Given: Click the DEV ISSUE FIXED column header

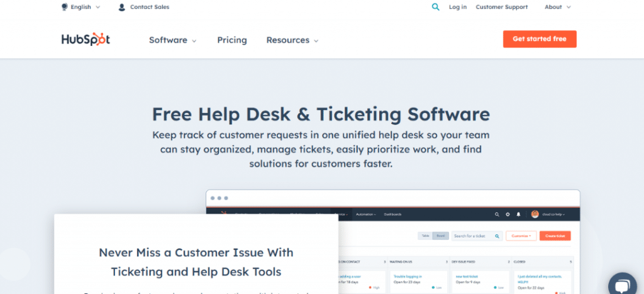Looking at the screenshot, I should (x=464, y=261).
